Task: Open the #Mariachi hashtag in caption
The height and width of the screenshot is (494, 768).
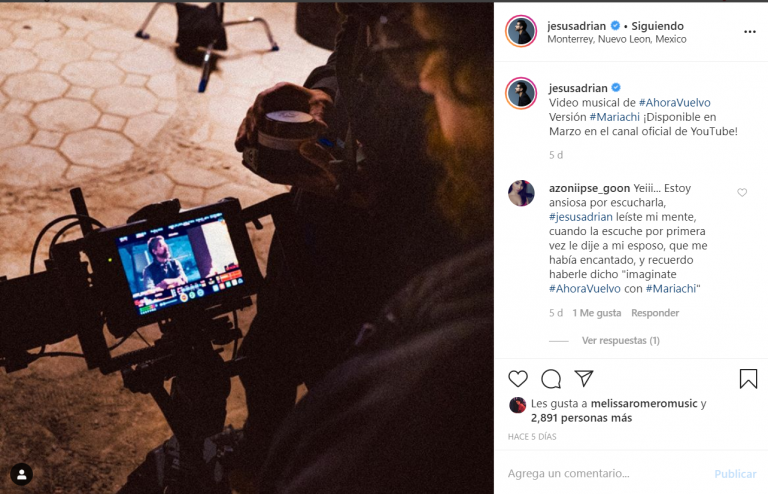Action: (x=615, y=117)
